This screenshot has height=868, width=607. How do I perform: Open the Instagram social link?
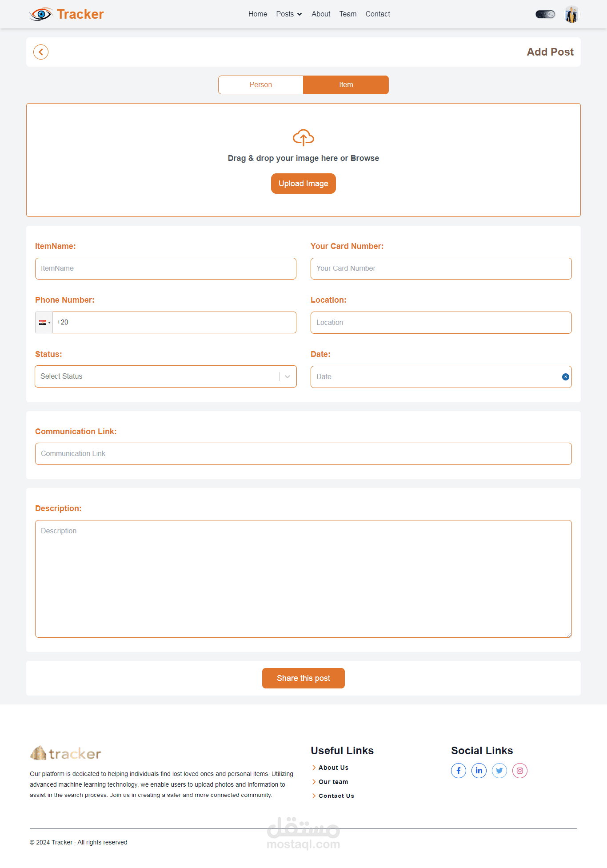[520, 771]
